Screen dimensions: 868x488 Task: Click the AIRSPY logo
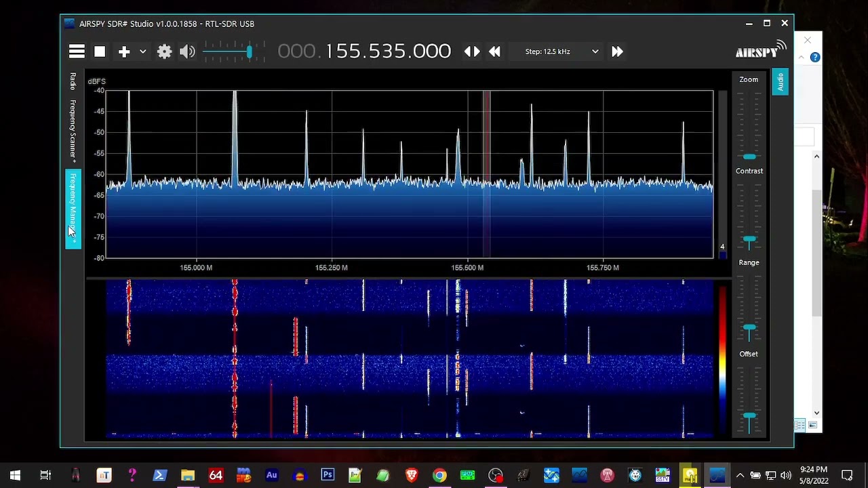[x=761, y=51]
